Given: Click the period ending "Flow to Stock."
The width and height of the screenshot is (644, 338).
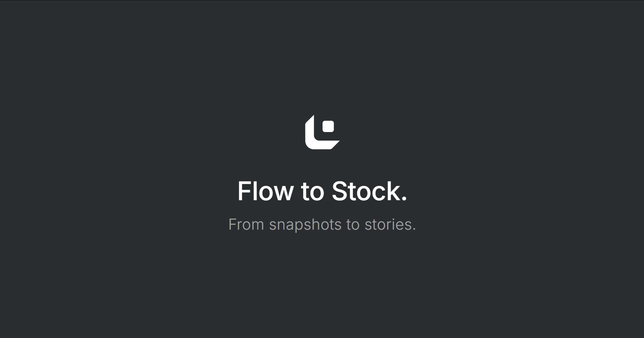Looking at the screenshot, I should (x=404, y=199).
